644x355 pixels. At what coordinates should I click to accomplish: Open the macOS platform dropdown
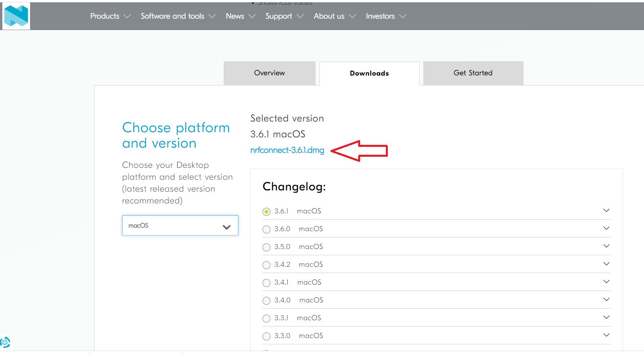click(180, 226)
